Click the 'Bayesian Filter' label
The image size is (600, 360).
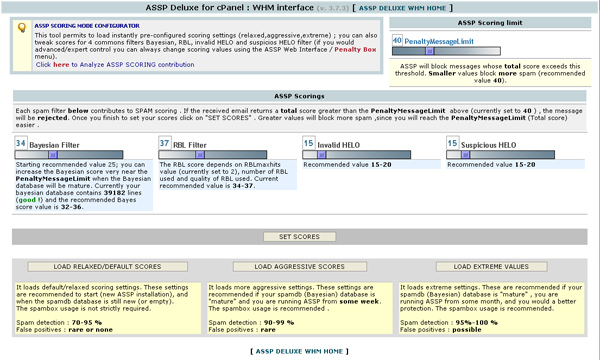54,145
